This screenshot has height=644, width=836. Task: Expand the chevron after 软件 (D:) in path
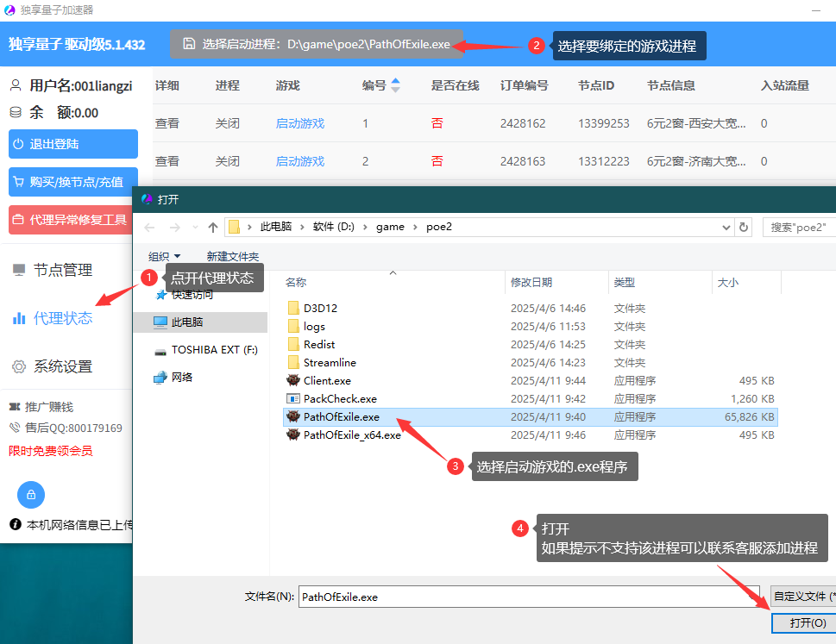click(365, 227)
